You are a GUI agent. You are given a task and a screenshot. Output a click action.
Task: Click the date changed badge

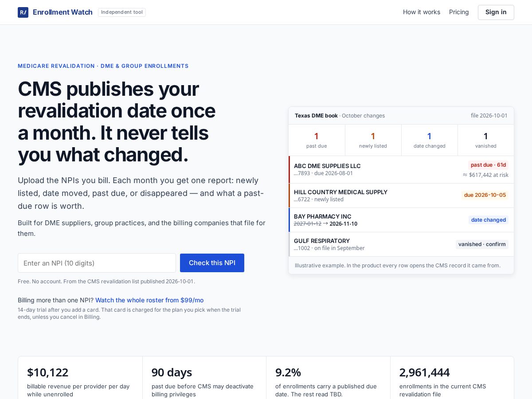pyautogui.click(x=489, y=220)
